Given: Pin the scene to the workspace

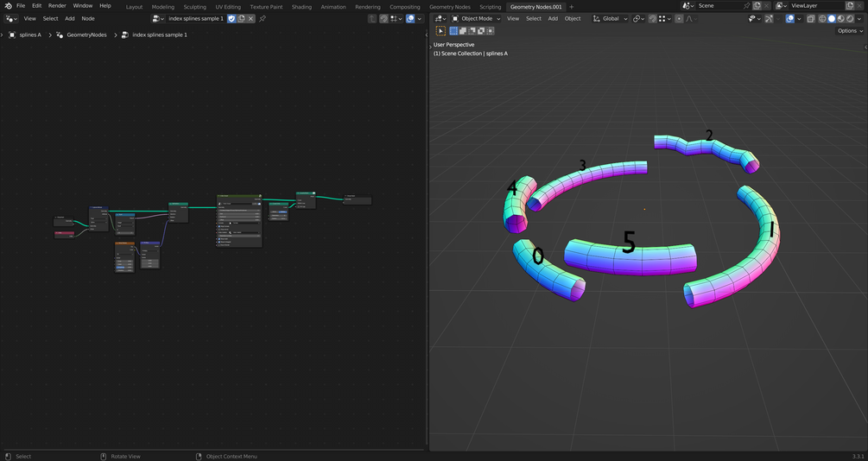Looking at the screenshot, I should [747, 5].
